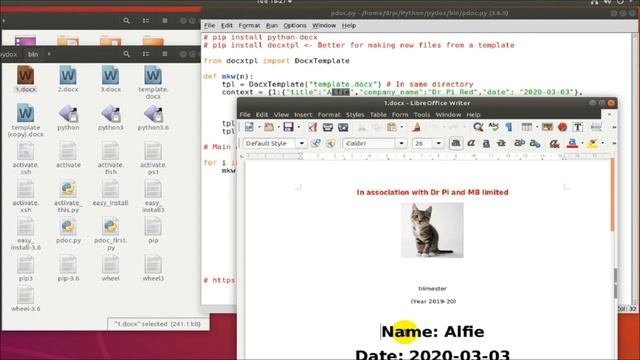Select the wheel-3.6 file

tap(25, 299)
